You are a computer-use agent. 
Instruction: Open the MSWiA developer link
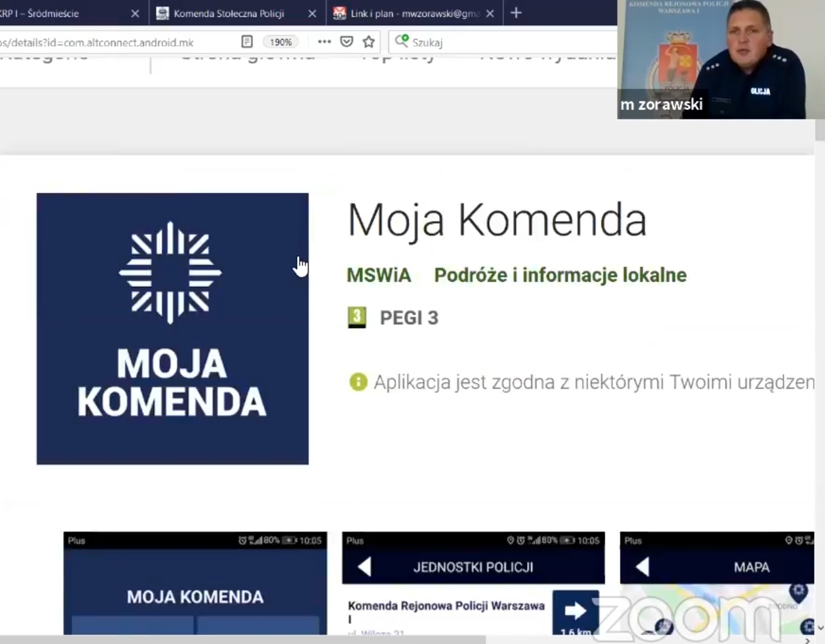tap(379, 275)
